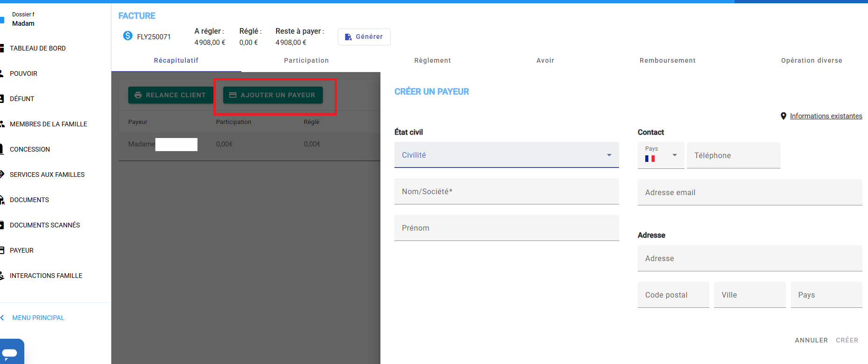Click the Payeur sidebar icon
The height and width of the screenshot is (364, 868).
[x=2, y=250]
